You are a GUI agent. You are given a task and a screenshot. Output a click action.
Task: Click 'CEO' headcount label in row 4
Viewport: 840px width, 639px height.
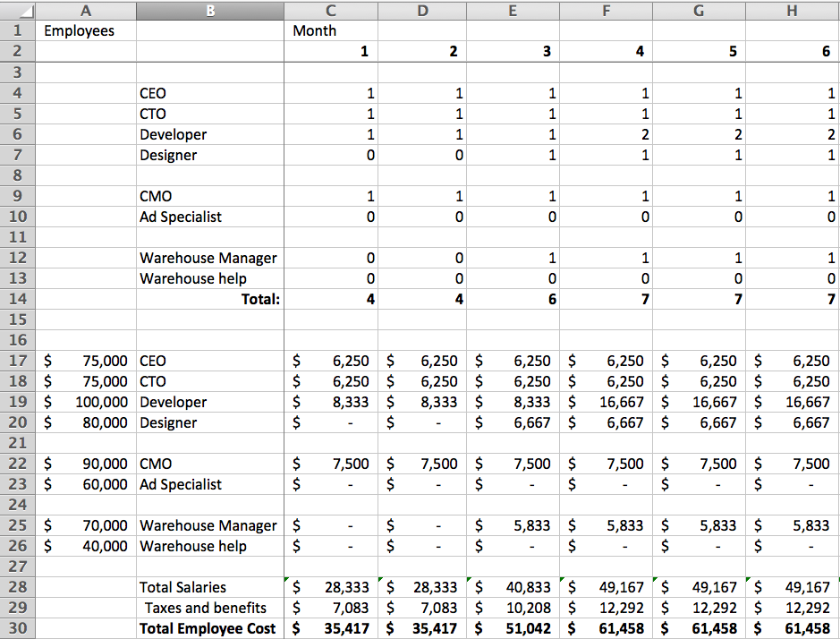(210, 93)
